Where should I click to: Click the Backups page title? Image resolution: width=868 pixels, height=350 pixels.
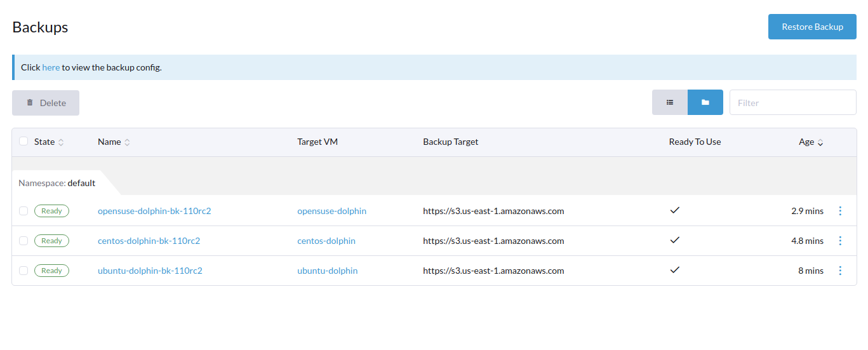(x=40, y=27)
